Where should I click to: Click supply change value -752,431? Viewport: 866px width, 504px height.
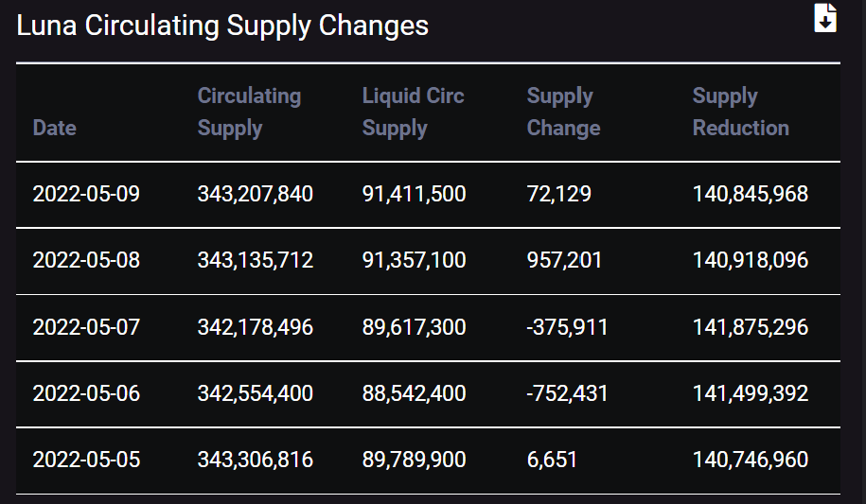pos(567,393)
